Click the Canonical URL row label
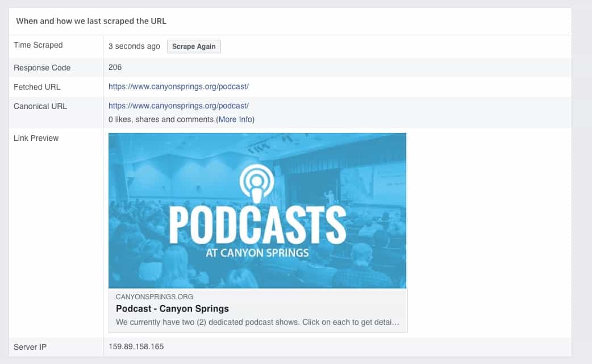Screen dimensions: 592x364 coord(40,106)
